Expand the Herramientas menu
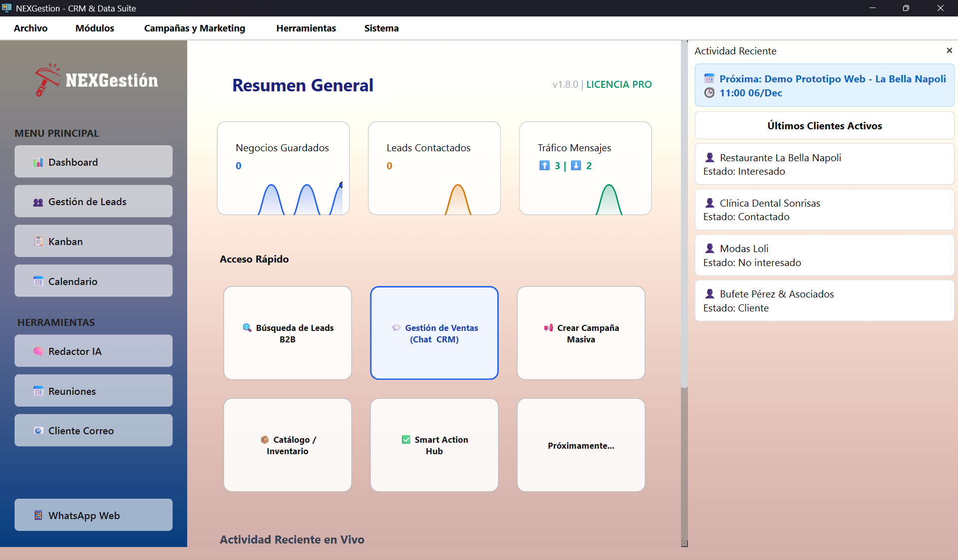958x560 pixels. pyautogui.click(x=306, y=28)
